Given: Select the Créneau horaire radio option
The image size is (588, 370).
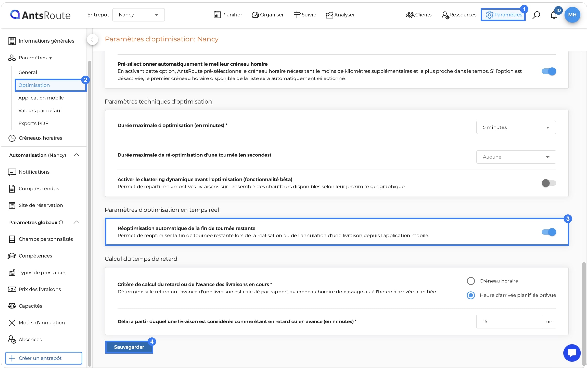Looking at the screenshot, I should (471, 281).
